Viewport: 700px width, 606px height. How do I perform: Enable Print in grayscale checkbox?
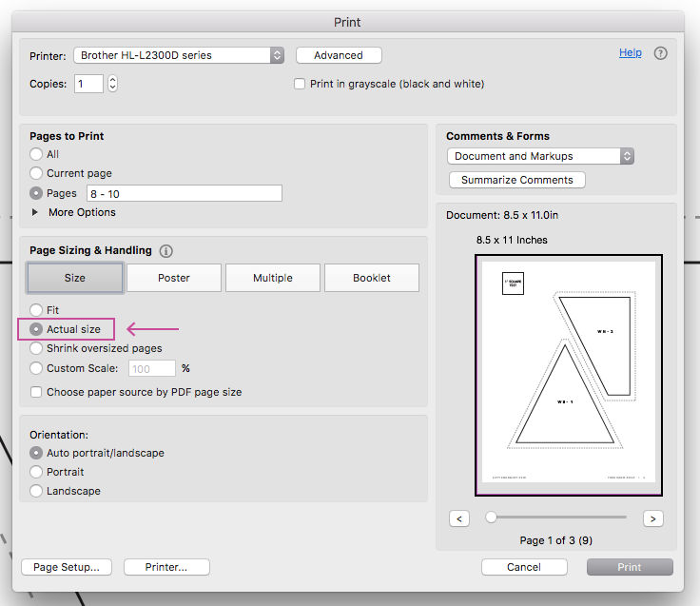(x=300, y=84)
